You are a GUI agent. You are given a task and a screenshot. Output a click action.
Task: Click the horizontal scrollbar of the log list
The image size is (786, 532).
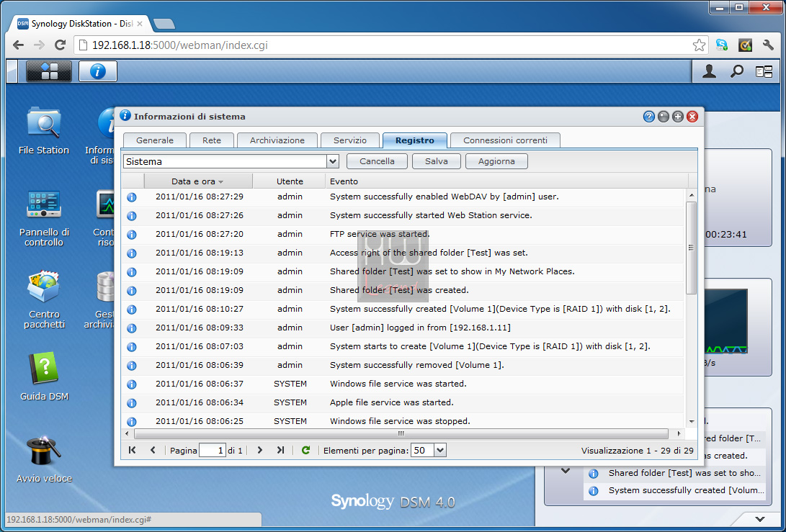click(x=401, y=434)
